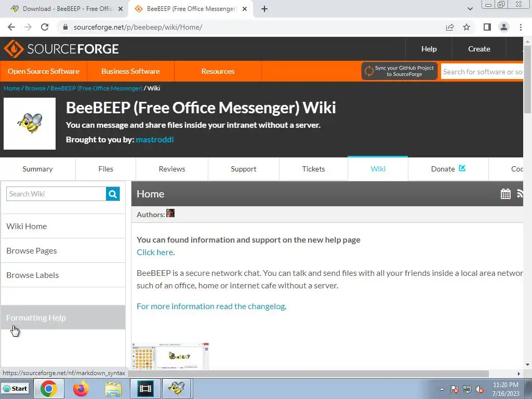Click the author avatar image
Screen dimensions: 532x399
coord(170,214)
